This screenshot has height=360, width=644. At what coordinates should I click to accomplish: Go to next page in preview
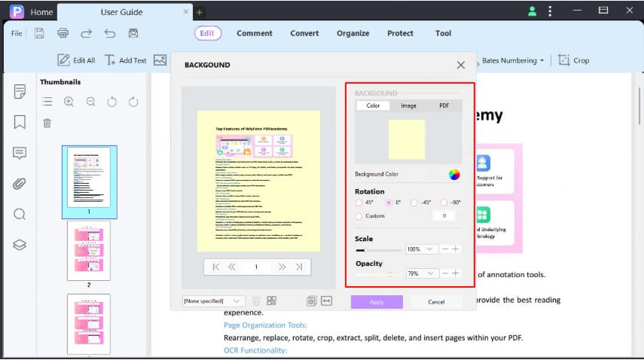click(x=282, y=267)
